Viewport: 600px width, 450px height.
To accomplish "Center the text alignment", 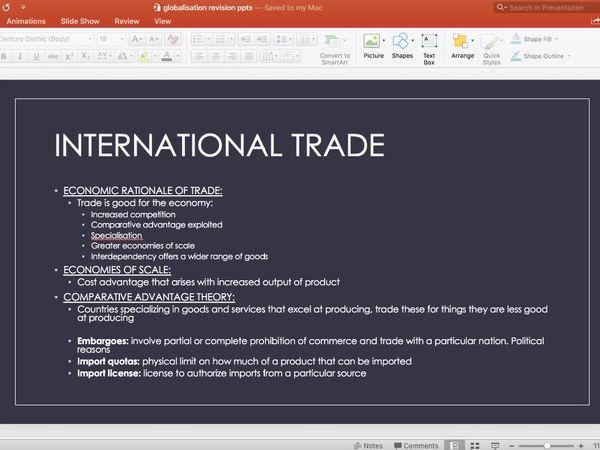I will (x=216, y=57).
